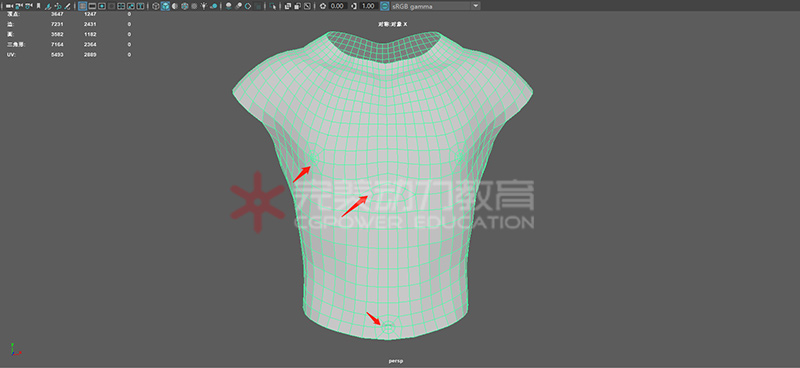Toggle the Film Gate display
This screenshot has height=368, width=800.
pyautogui.click(x=92, y=6)
